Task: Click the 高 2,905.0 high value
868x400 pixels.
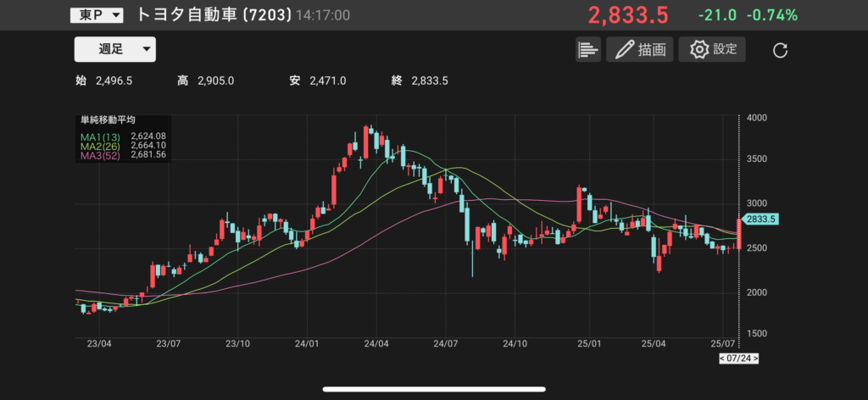Action: pyautogui.click(x=205, y=81)
